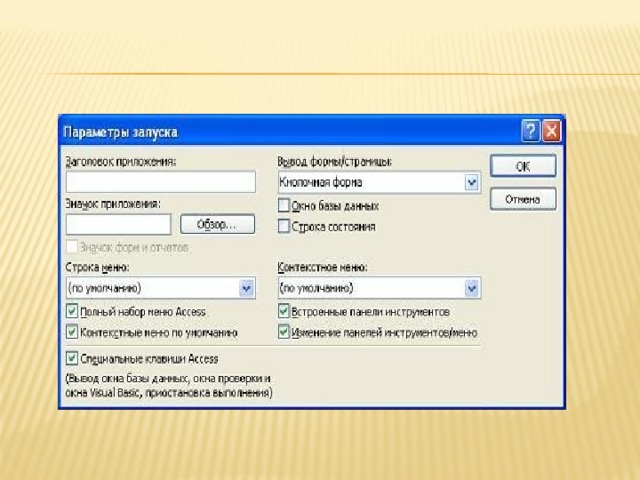
Task: Close the Параметры запуска dialog
Action: [x=552, y=131]
